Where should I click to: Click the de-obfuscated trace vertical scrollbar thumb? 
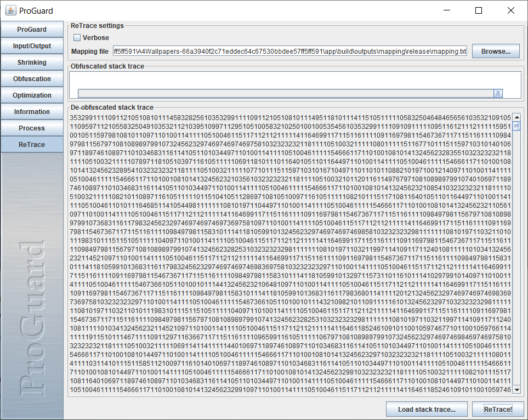click(x=516, y=126)
